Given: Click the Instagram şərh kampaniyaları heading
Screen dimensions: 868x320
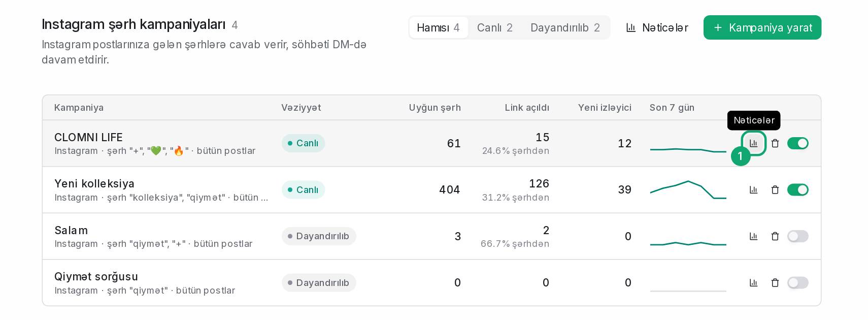Looking at the screenshot, I should [133, 24].
